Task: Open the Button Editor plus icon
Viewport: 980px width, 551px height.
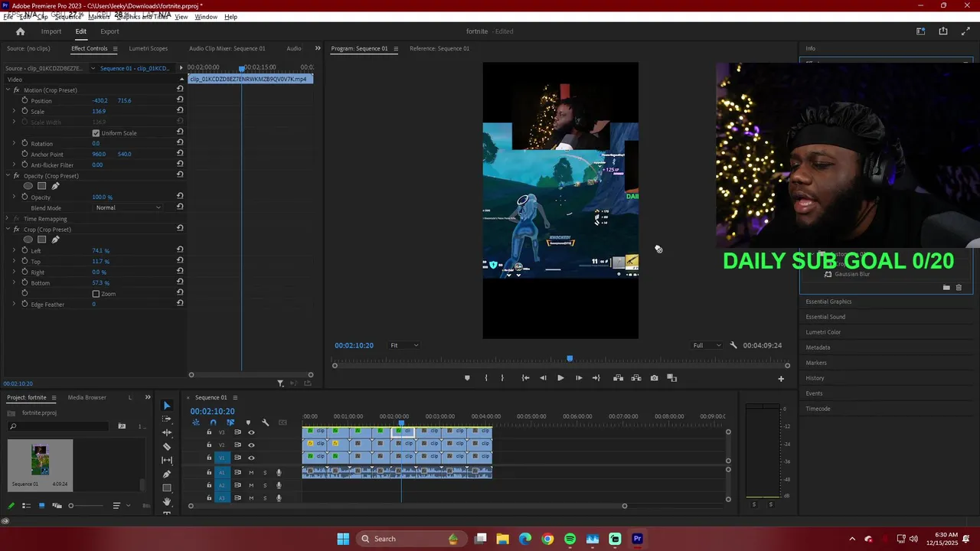Action: (x=781, y=378)
